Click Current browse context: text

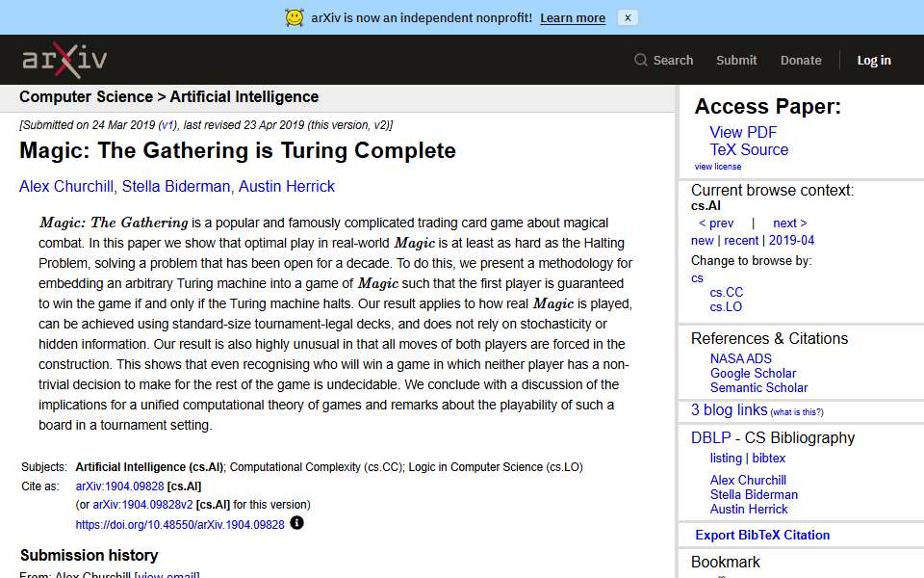[772, 191]
